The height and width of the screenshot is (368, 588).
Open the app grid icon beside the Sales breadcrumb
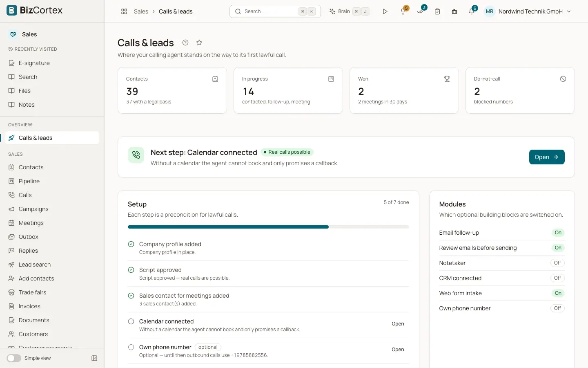tap(124, 11)
